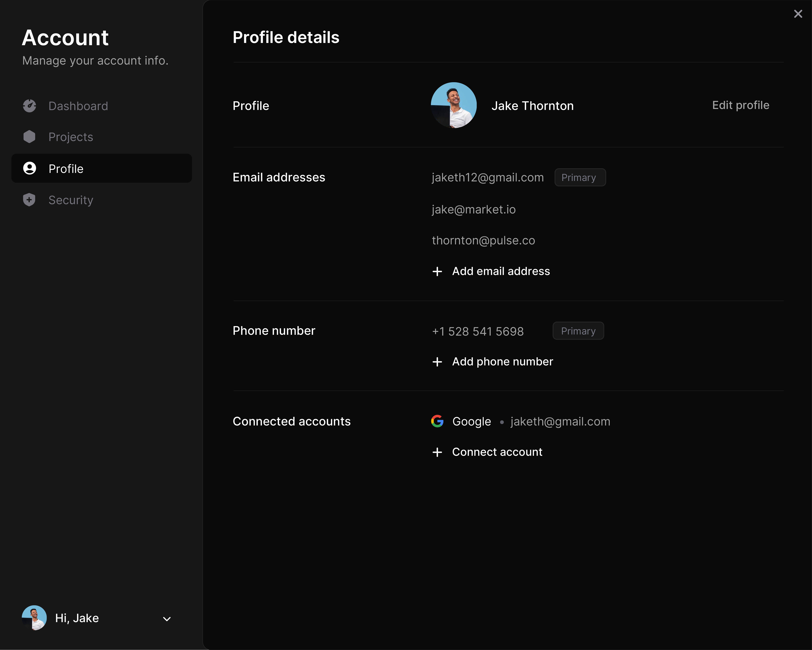Click plus icon beside Add phone number
Screen dimensions: 812x650
pyautogui.click(x=437, y=362)
